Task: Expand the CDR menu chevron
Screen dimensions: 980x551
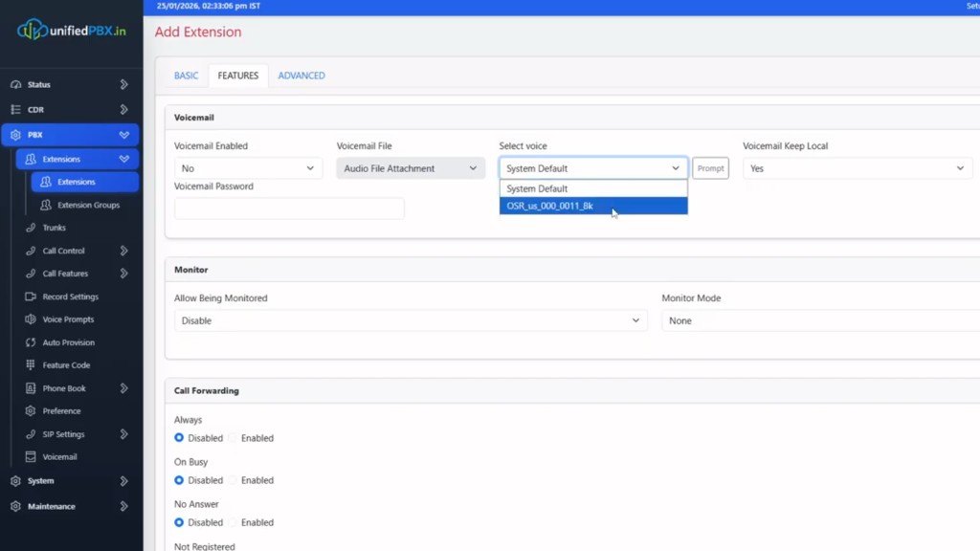Action: [123, 109]
